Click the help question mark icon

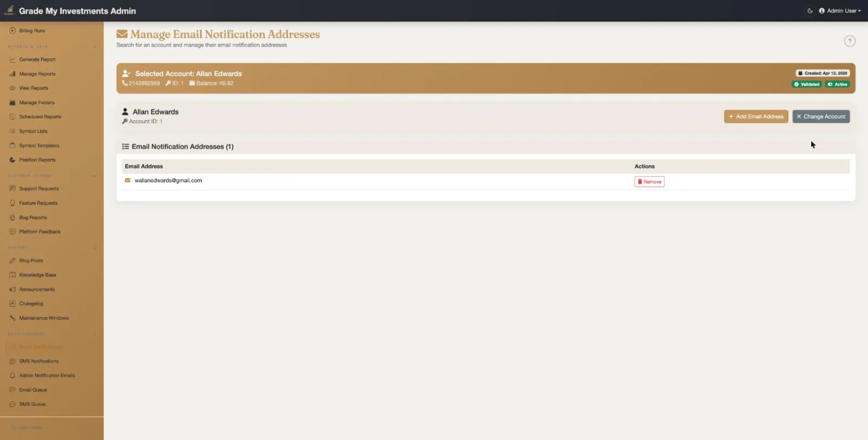pos(850,41)
